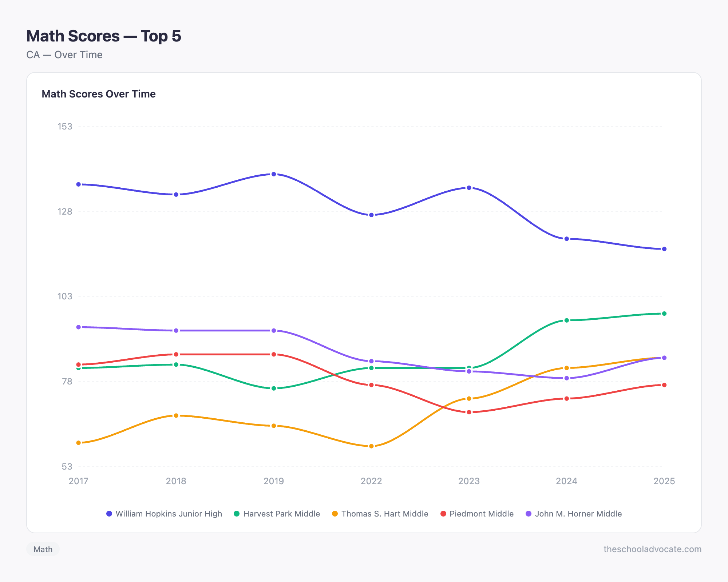Click William Hopkins 2025 data point

pyautogui.click(x=664, y=249)
